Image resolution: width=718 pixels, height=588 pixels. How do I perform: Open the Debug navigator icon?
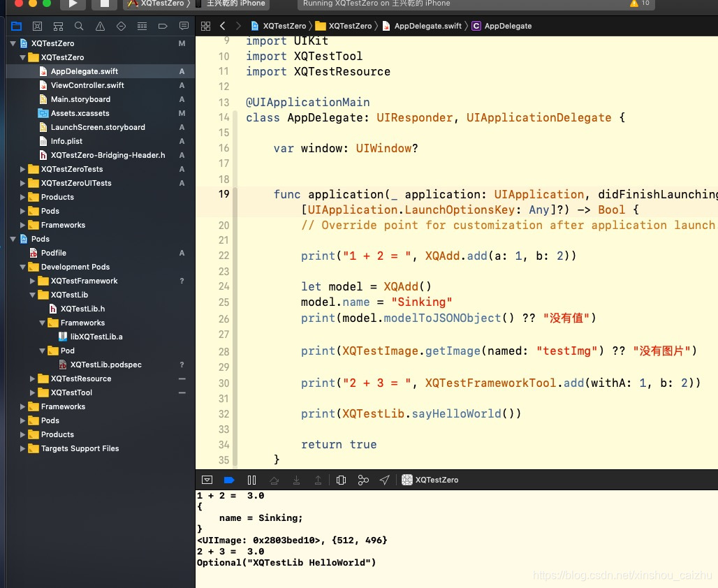point(142,26)
